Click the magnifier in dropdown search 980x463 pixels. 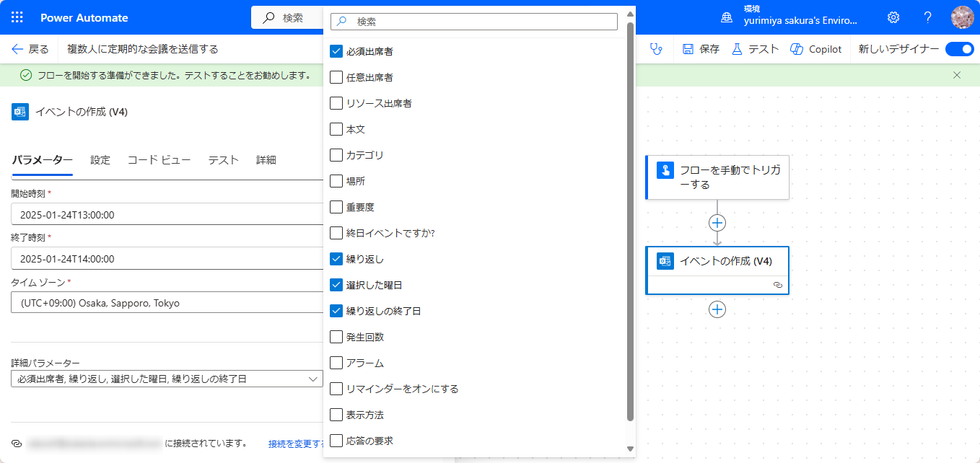click(x=343, y=22)
